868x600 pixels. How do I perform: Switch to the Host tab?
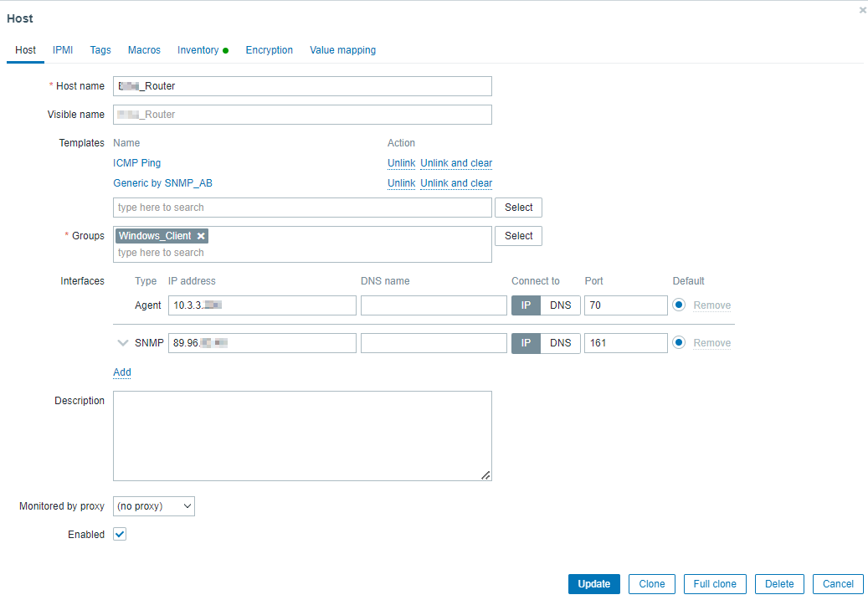pos(25,50)
